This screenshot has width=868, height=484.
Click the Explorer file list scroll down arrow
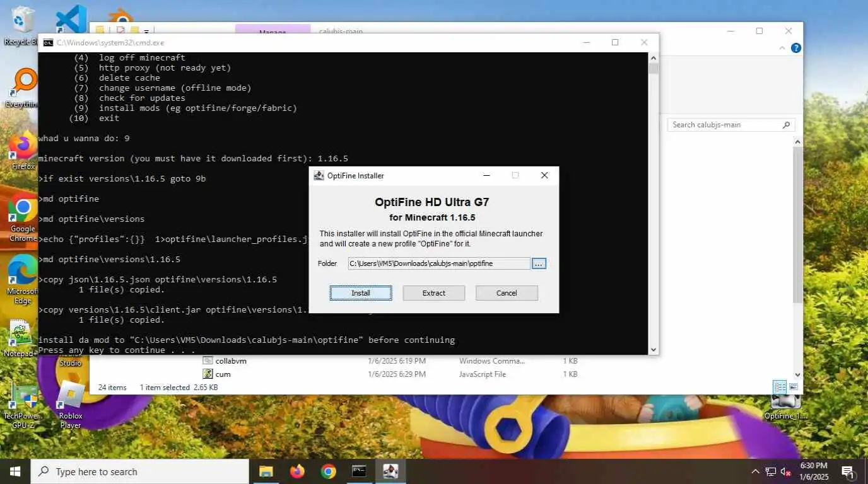(x=798, y=374)
